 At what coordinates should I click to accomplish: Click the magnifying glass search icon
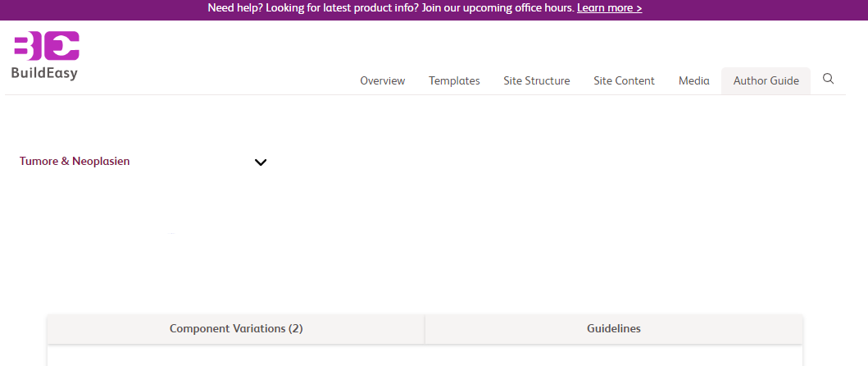pyautogui.click(x=828, y=79)
